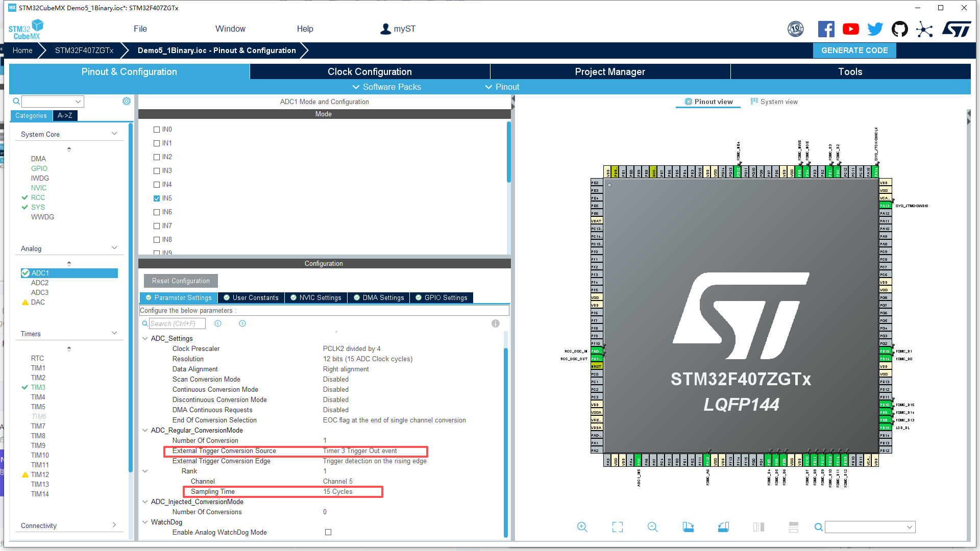This screenshot has height=551, width=980.
Task: Enable the IN3 channel checkbox
Action: click(157, 171)
